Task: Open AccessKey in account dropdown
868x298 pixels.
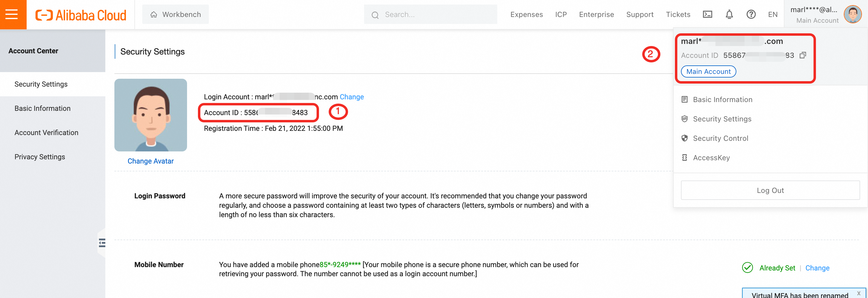Action: pos(711,158)
